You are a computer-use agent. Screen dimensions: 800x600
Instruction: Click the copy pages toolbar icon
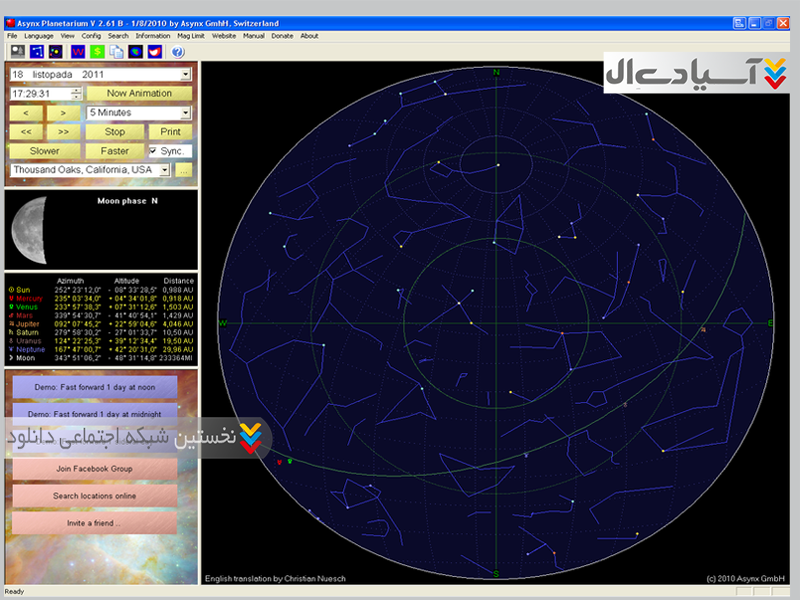pyautogui.click(x=116, y=51)
